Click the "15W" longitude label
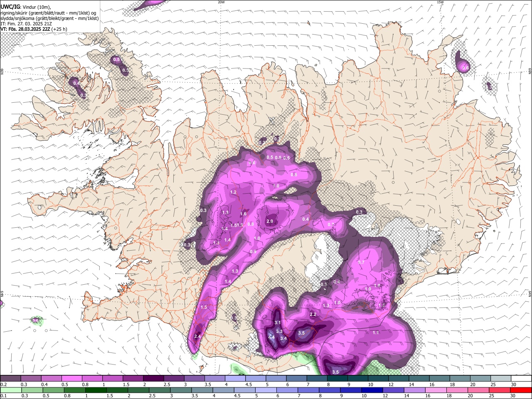This screenshot has width=532, height=399. click(440, 2)
